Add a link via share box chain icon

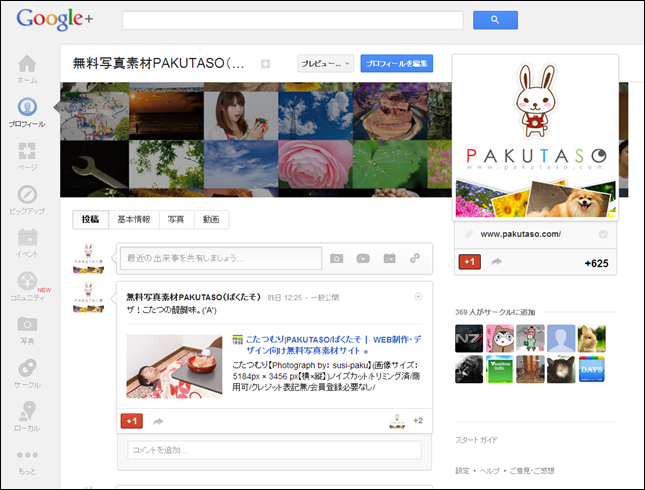tap(415, 258)
